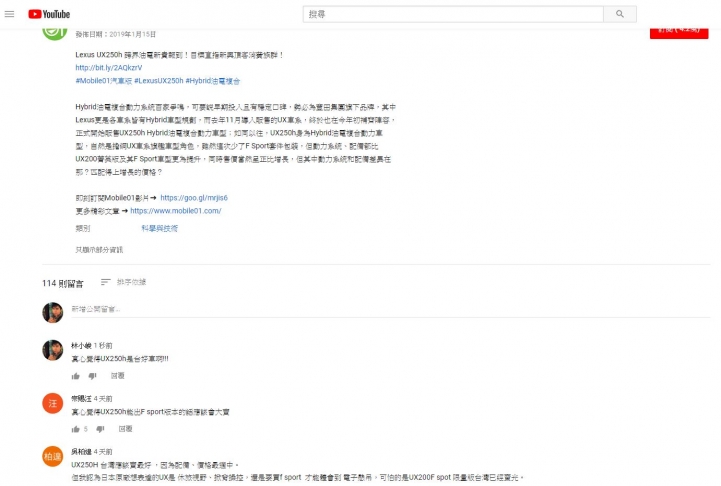This screenshot has width=721, height=486.
Task: Click the 1-second-ago comment timestamp
Action: tap(103, 345)
